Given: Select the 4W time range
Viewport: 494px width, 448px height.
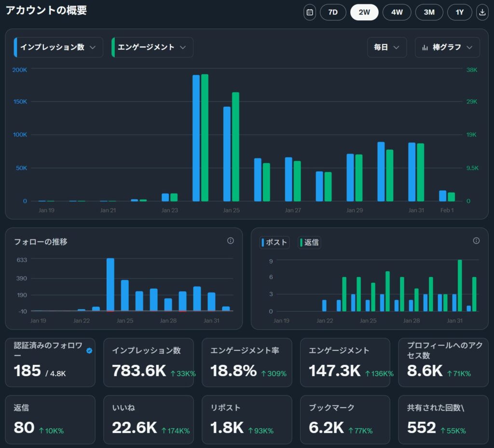Looking at the screenshot, I should 397,12.
